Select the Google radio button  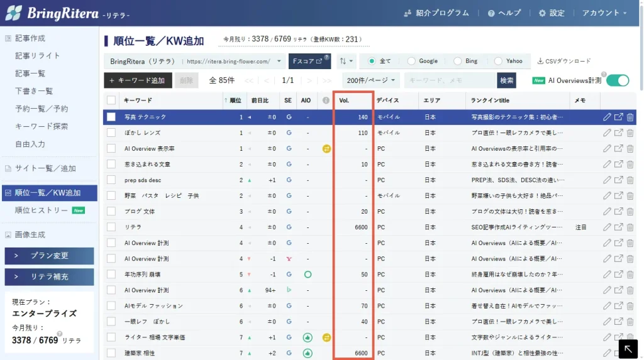411,61
